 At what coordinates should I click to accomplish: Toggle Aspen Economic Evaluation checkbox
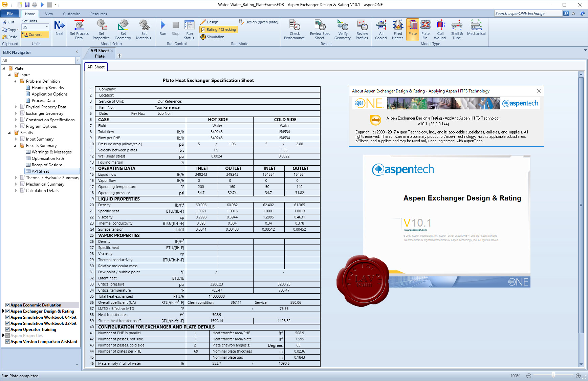point(7,305)
